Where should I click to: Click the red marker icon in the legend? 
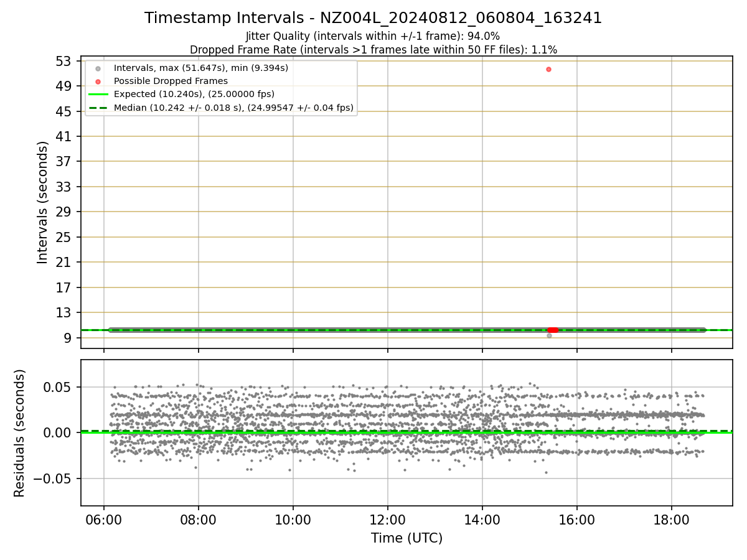(x=98, y=82)
